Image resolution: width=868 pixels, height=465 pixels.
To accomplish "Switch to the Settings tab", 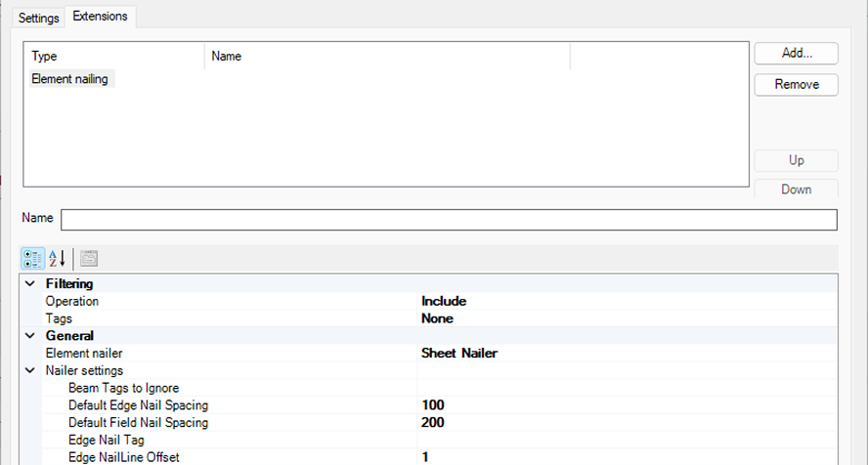I will pos(38,18).
